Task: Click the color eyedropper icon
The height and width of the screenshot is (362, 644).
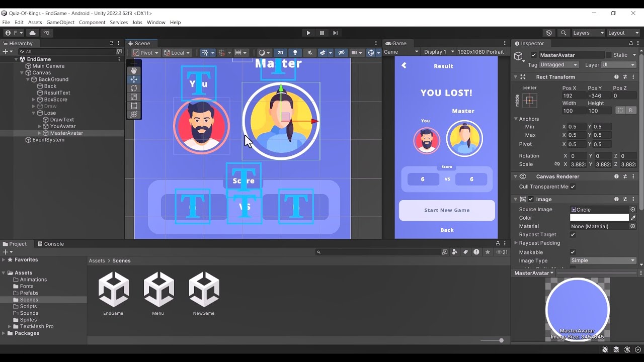Action: click(633, 218)
